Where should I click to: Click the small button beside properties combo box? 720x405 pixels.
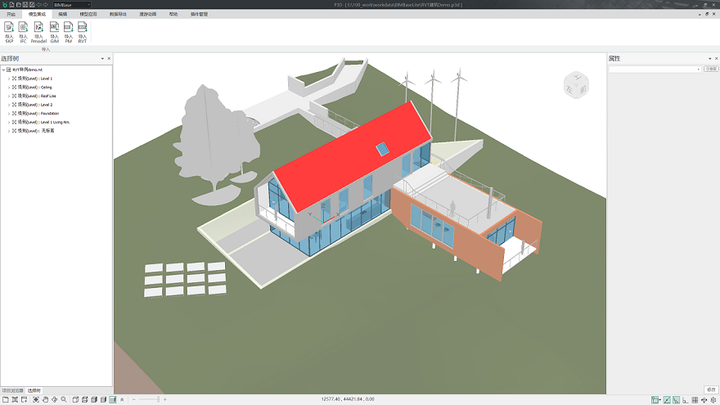[x=711, y=69]
